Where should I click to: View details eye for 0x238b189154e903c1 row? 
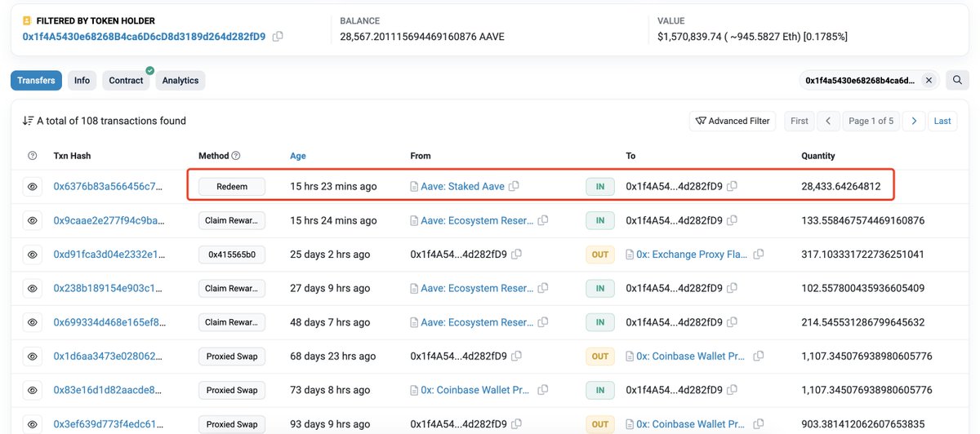coord(33,288)
